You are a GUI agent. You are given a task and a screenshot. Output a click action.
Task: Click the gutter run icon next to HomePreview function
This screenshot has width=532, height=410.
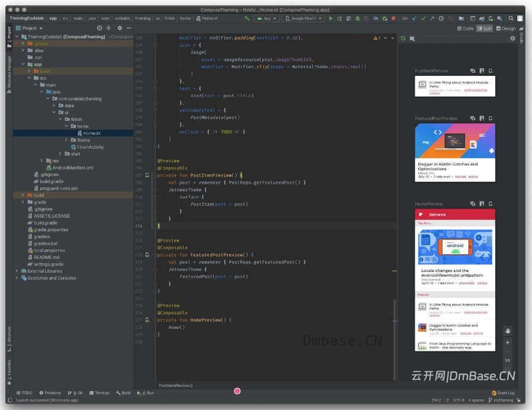tap(147, 319)
